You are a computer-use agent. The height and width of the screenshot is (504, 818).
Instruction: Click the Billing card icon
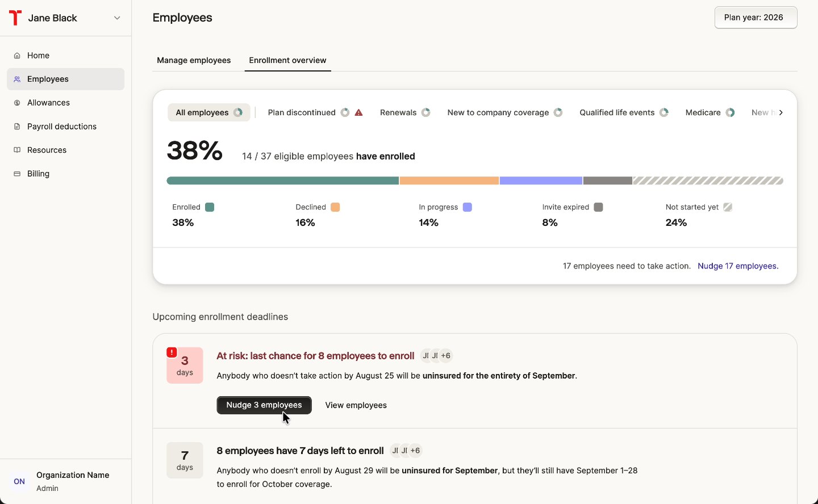17,174
